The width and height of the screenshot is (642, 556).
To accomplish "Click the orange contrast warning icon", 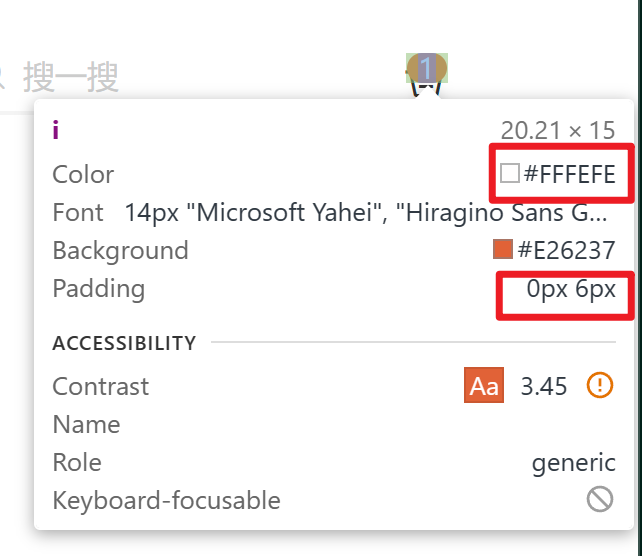I will coord(599,386).
